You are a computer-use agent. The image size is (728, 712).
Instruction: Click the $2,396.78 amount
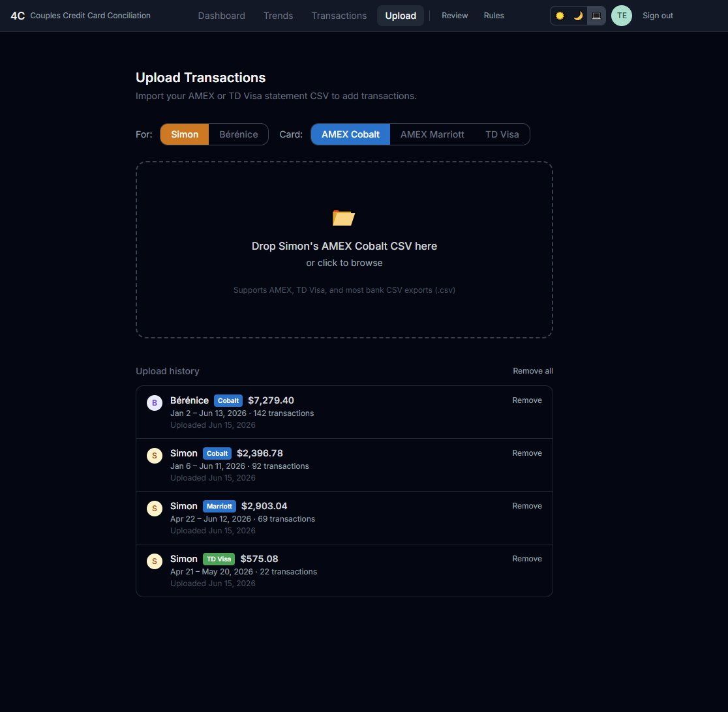point(260,453)
